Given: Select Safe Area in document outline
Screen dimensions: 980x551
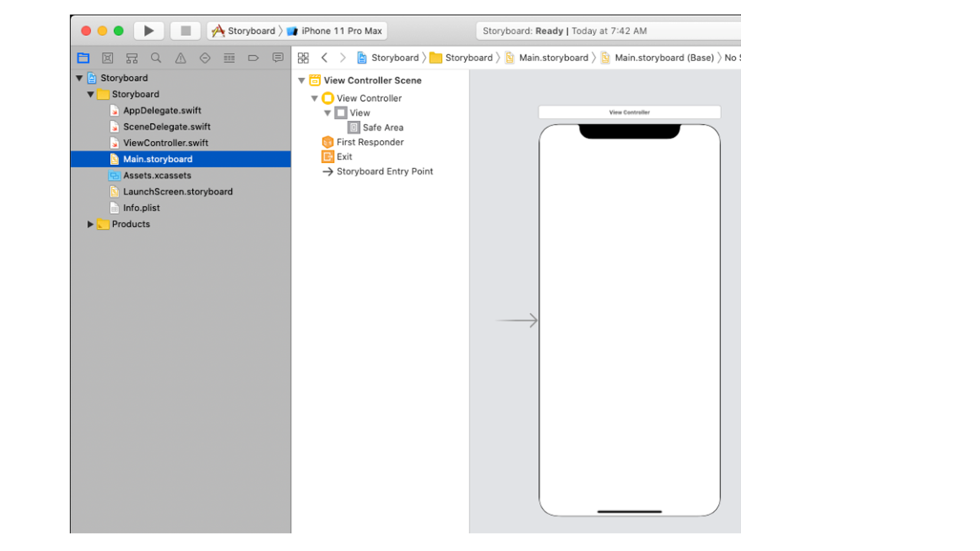Looking at the screenshot, I should coord(382,128).
